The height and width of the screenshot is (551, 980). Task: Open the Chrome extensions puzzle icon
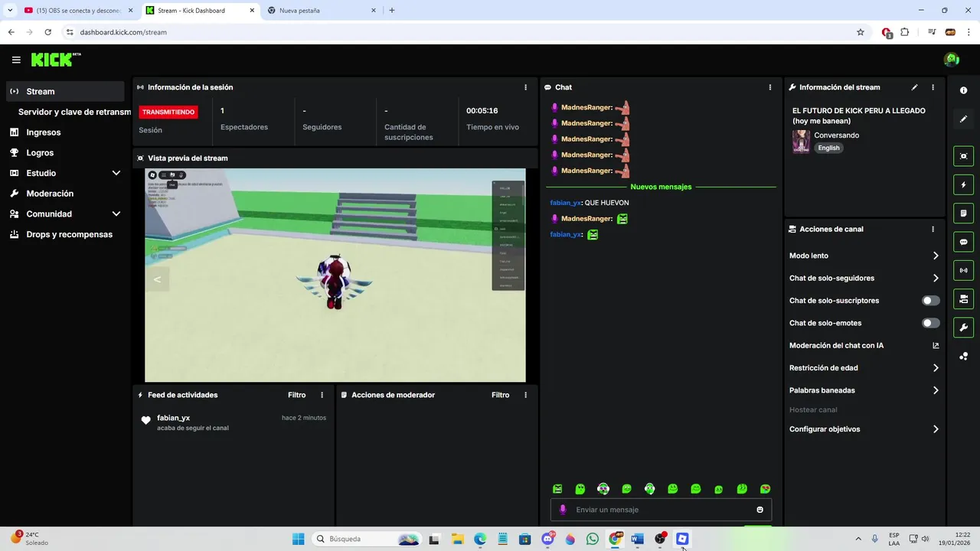[x=905, y=32]
